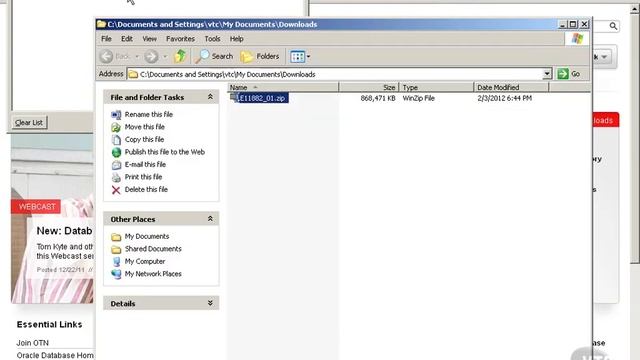The height and width of the screenshot is (360, 640).
Task: Click the My Documents folder icon
Action: (116, 237)
